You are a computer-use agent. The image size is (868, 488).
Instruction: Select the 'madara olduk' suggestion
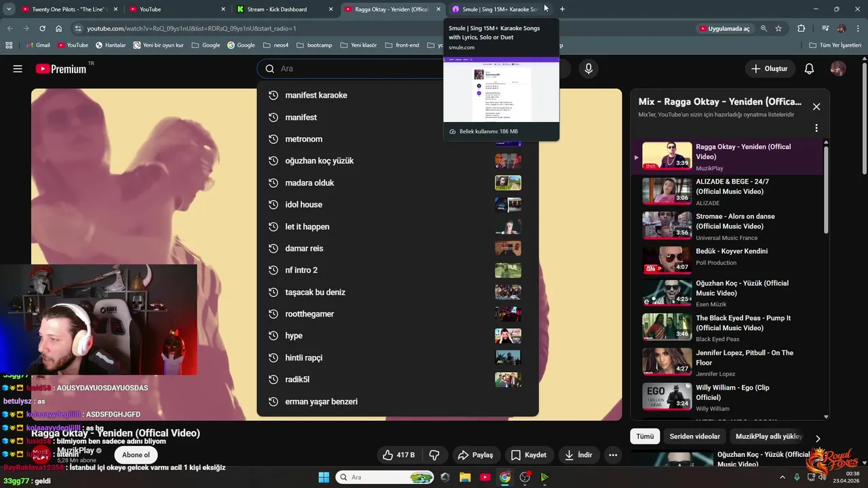(x=397, y=183)
